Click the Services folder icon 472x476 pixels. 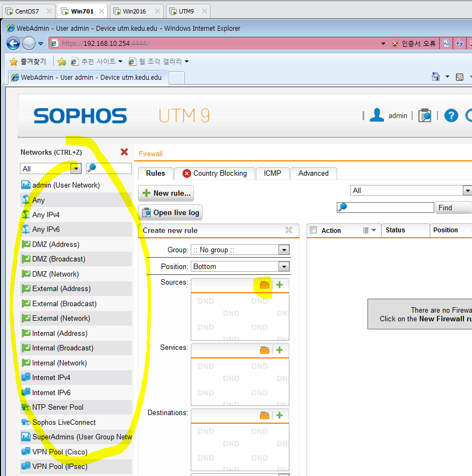[265, 350]
